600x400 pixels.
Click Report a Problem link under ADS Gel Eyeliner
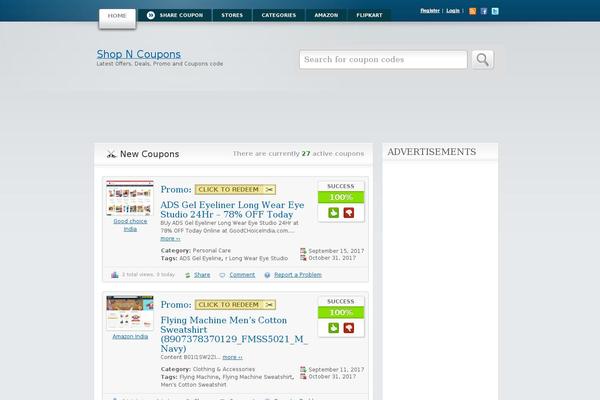(x=298, y=275)
